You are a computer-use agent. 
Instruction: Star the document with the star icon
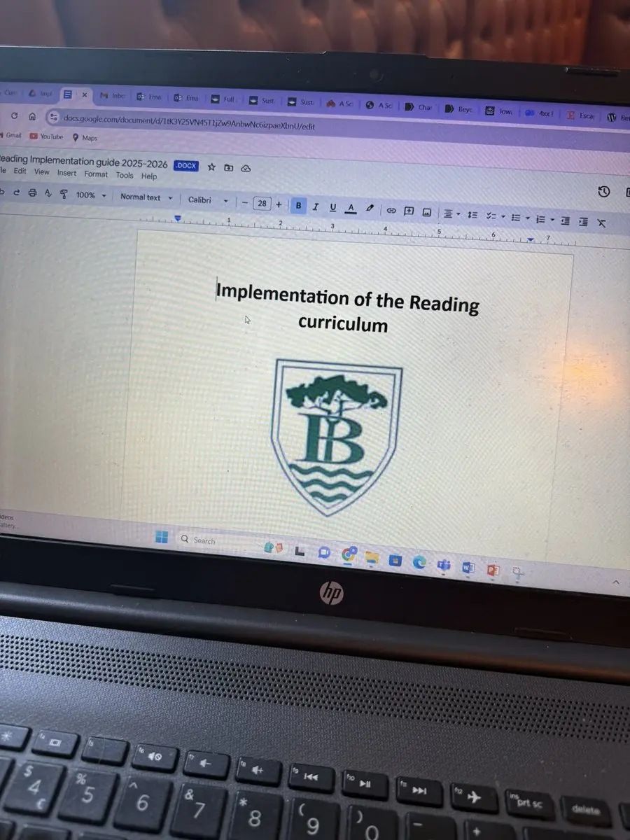(x=211, y=167)
